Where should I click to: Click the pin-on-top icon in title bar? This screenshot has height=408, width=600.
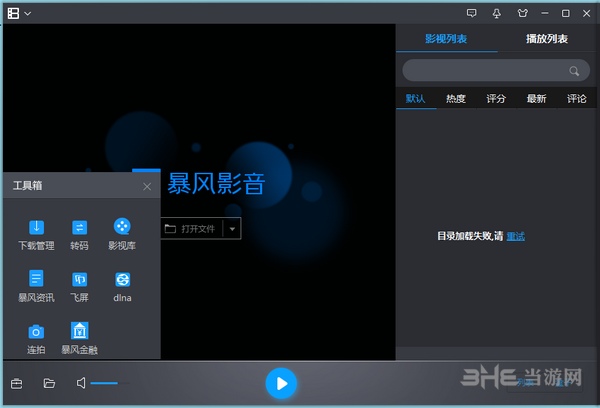pyautogui.click(x=497, y=13)
